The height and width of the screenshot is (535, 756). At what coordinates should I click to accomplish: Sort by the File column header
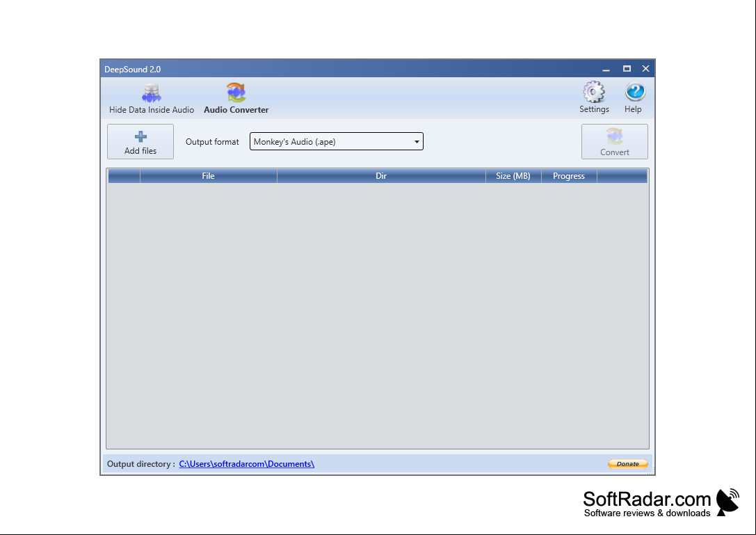click(208, 176)
